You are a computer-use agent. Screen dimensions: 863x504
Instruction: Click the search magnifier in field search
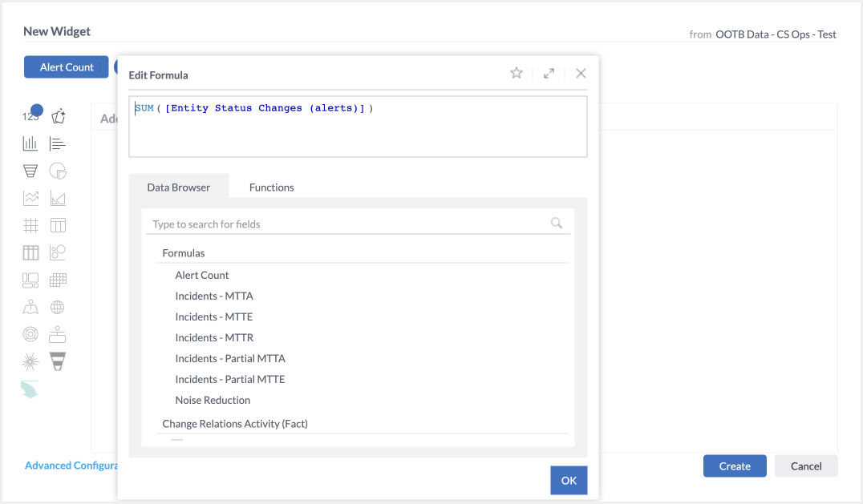[x=557, y=224]
